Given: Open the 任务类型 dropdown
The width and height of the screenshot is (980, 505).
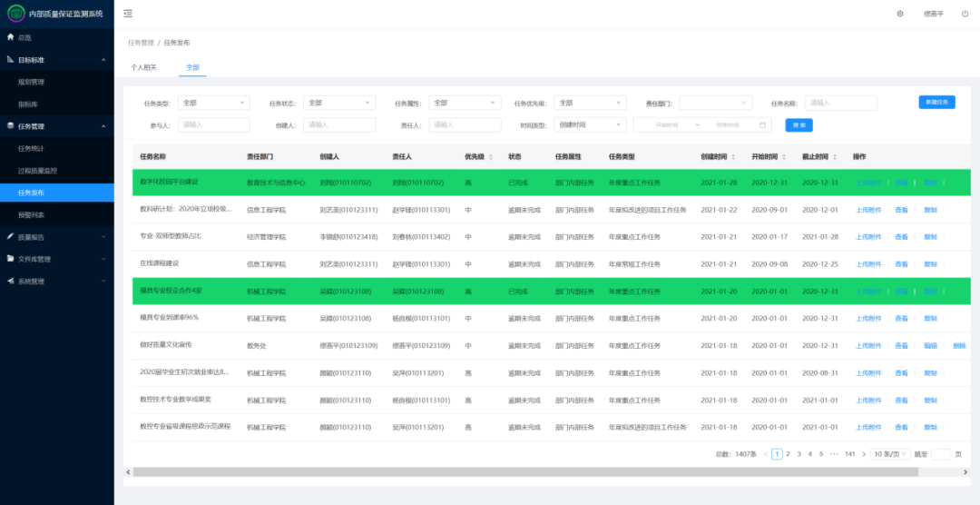Looking at the screenshot, I should coord(214,104).
